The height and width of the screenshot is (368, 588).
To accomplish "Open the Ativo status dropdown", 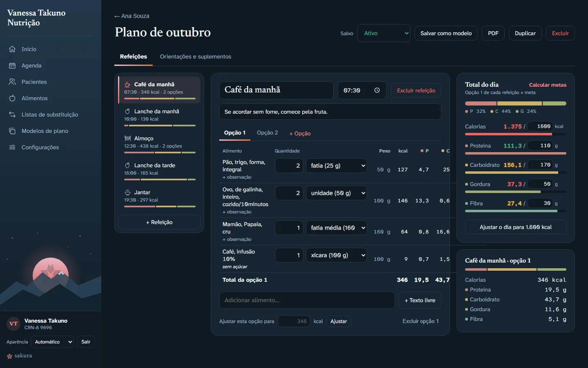I will click(384, 33).
